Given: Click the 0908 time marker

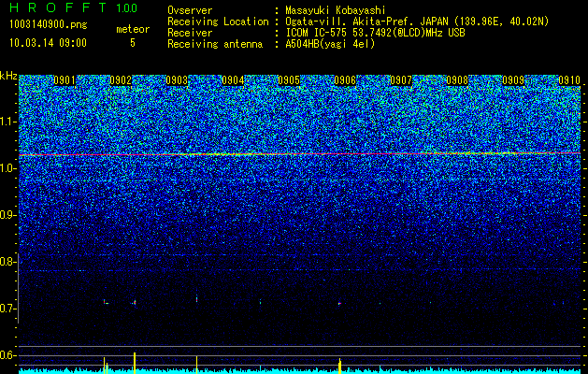Looking at the screenshot, I should coord(457,80).
